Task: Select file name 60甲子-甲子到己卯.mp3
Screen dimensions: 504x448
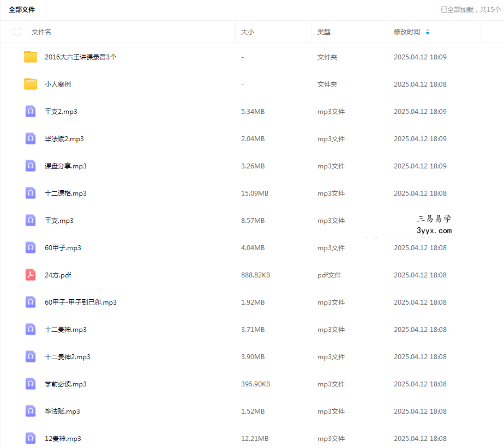Action: pos(81,302)
